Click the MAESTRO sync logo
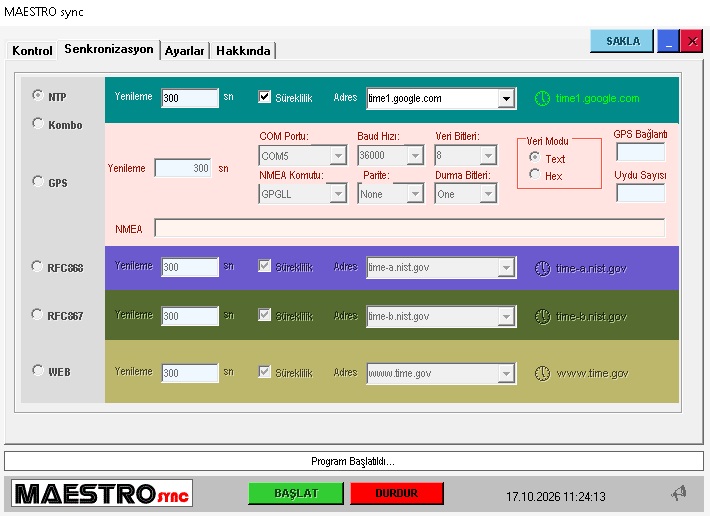The width and height of the screenshot is (710, 516). pos(102,493)
